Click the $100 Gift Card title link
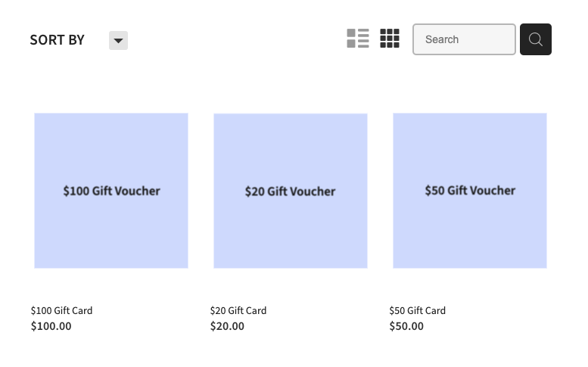588x367 pixels. [x=61, y=310]
